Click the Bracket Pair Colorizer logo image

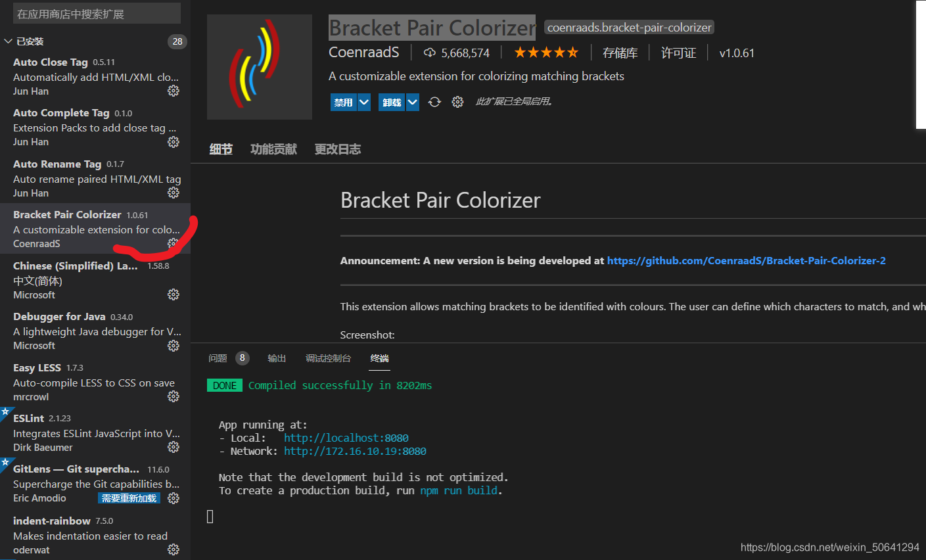tap(259, 67)
